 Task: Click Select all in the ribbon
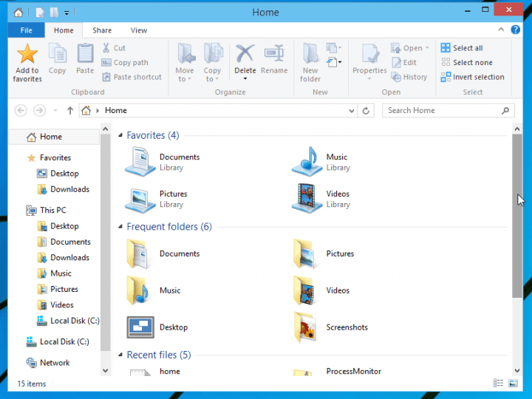(x=462, y=48)
